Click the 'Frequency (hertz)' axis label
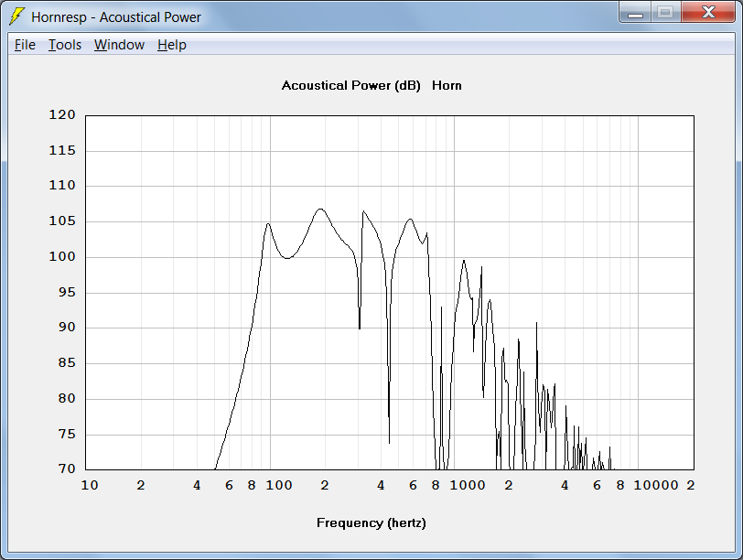This screenshot has width=743, height=560. tap(371, 523)
